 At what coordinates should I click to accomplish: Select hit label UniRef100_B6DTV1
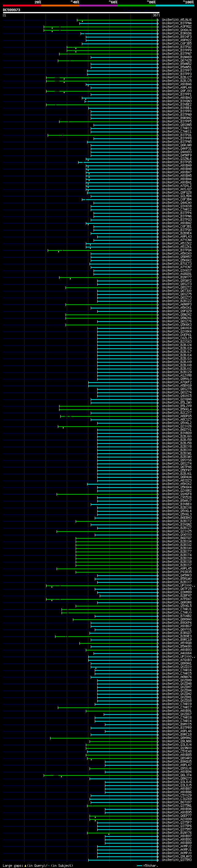(176, 430)
